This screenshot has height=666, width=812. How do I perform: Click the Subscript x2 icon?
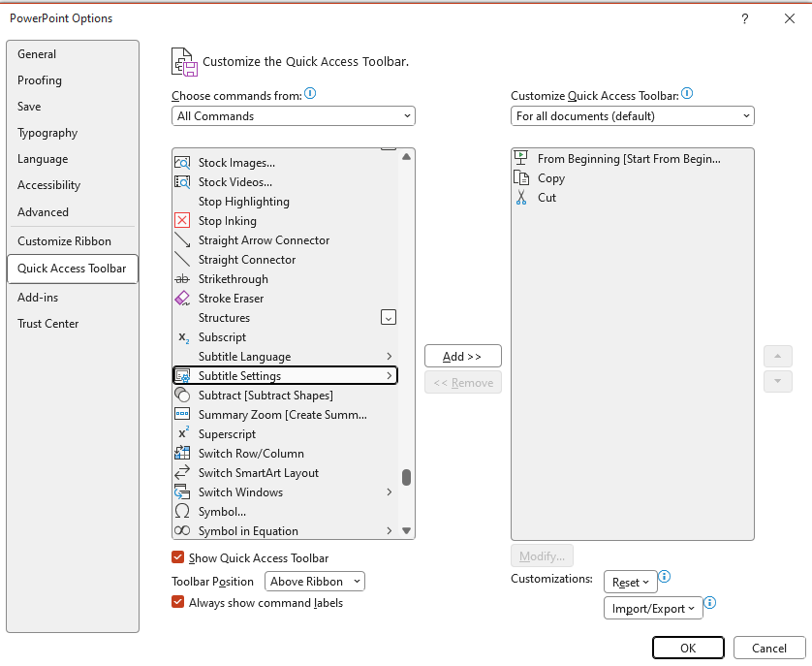pos(183,337)
